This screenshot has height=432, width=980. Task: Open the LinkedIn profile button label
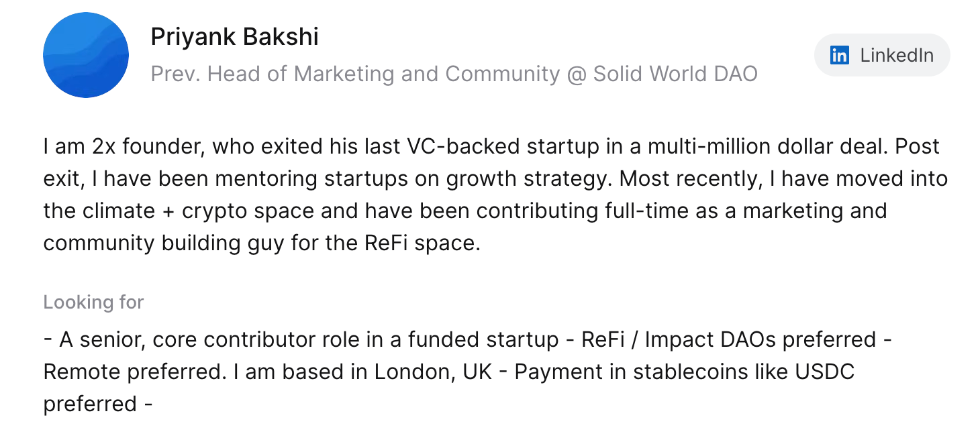point(897,55)
